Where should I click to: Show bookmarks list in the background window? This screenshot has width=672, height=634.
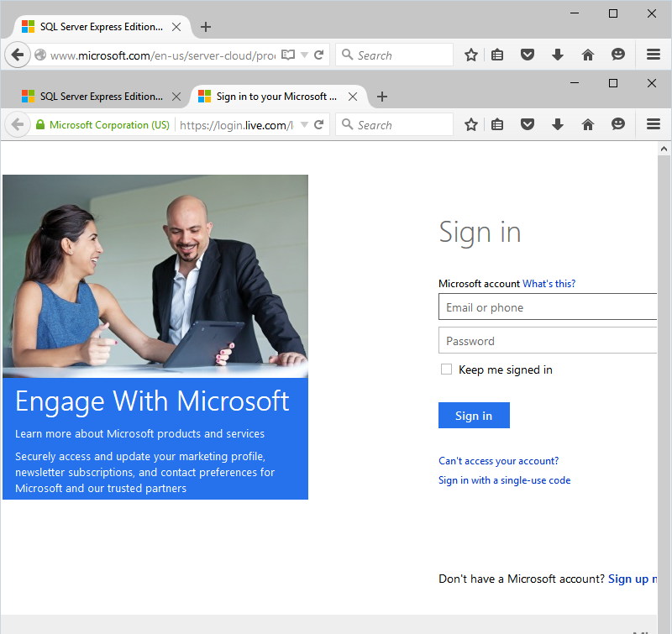[497, 55]
